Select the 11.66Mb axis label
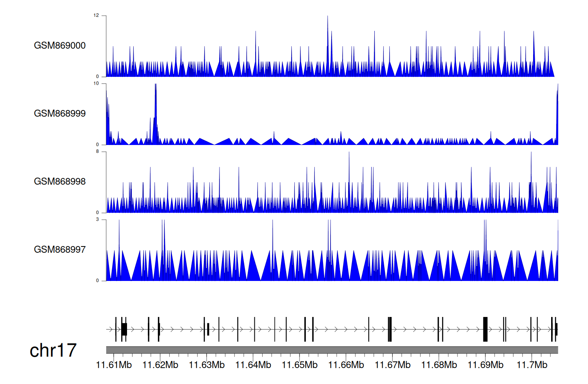Image resolution: width=588 pixels, height=384 pixels. point(346,365)
